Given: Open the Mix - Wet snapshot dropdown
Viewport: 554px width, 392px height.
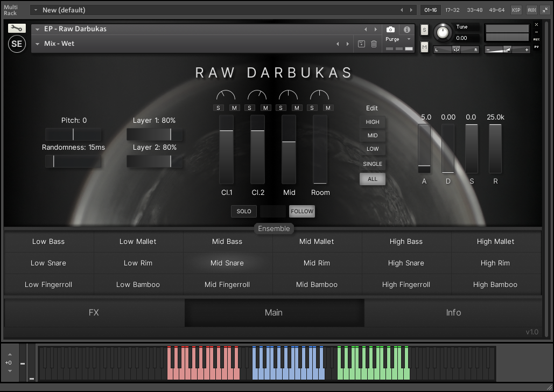Looking at the screenshot, I should click(x=38, y=44).
